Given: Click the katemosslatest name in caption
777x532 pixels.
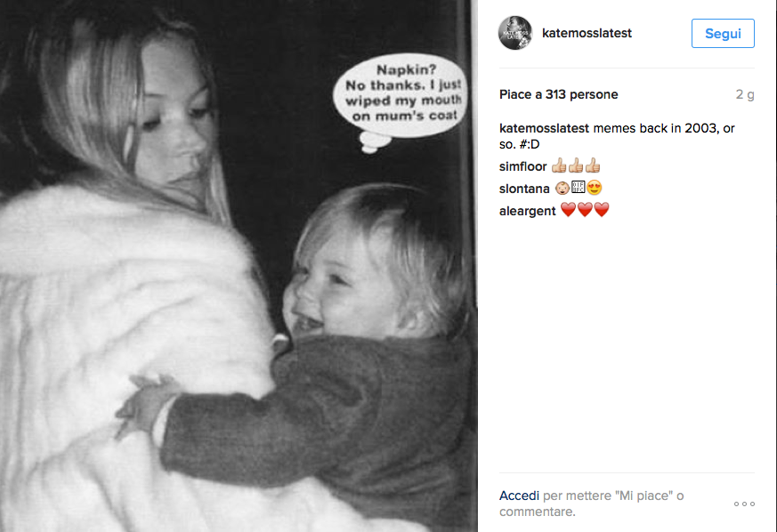Looking at the screenshot, I should tap(544, 128).
